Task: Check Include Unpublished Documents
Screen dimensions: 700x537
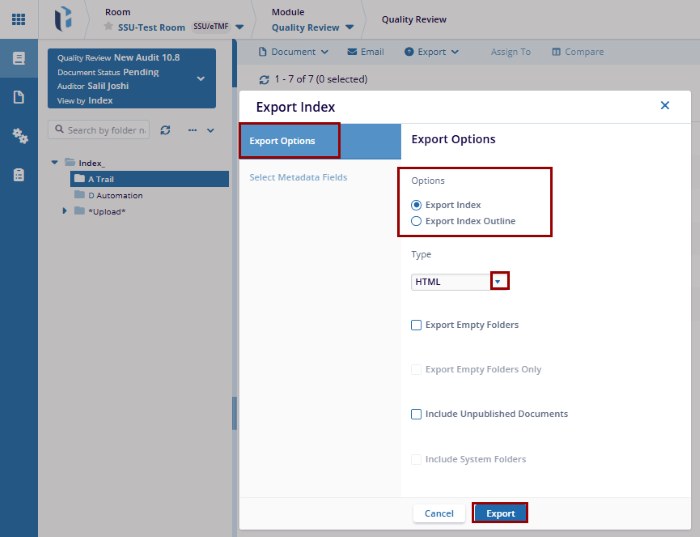Action: pos(416,414)
